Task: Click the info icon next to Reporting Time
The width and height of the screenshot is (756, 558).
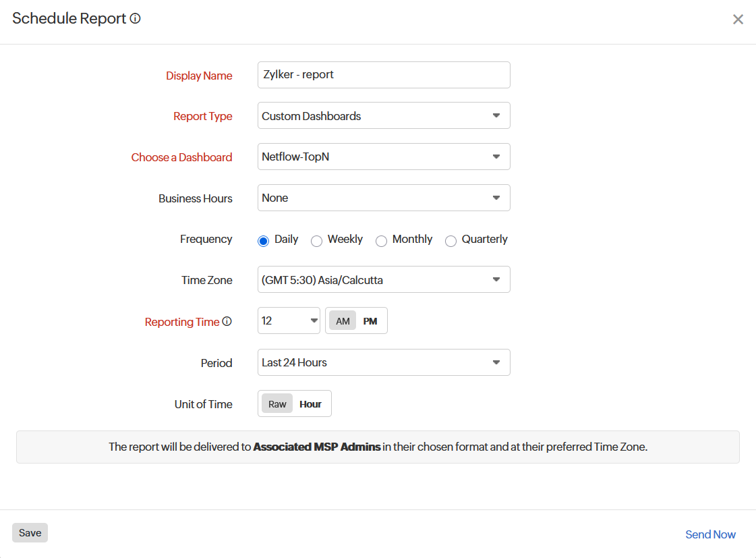Action: click(x=227, y=322)
